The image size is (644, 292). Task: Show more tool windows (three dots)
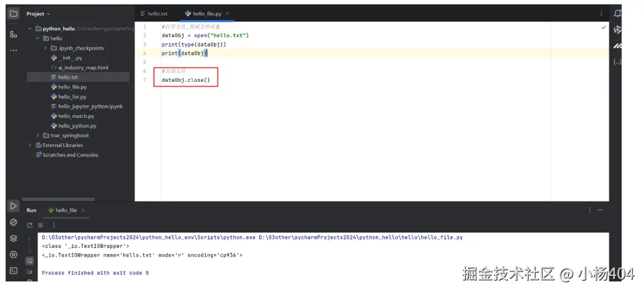14,50
